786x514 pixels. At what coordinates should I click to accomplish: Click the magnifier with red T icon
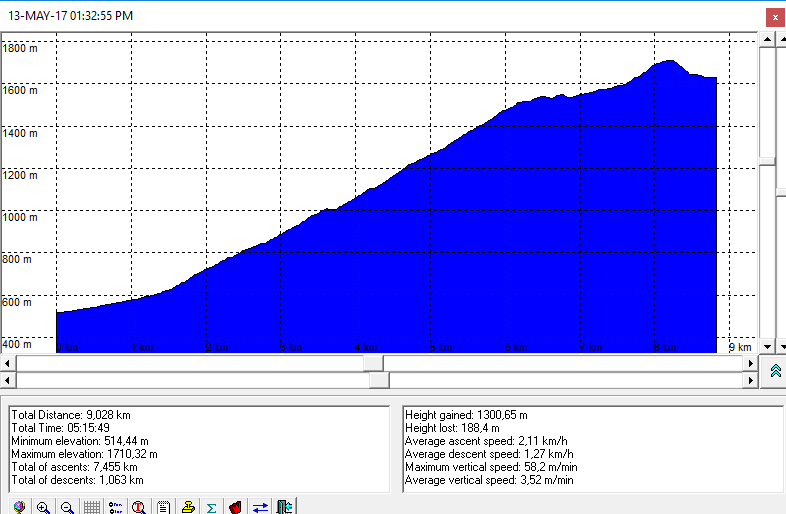[x=139, y=506]
